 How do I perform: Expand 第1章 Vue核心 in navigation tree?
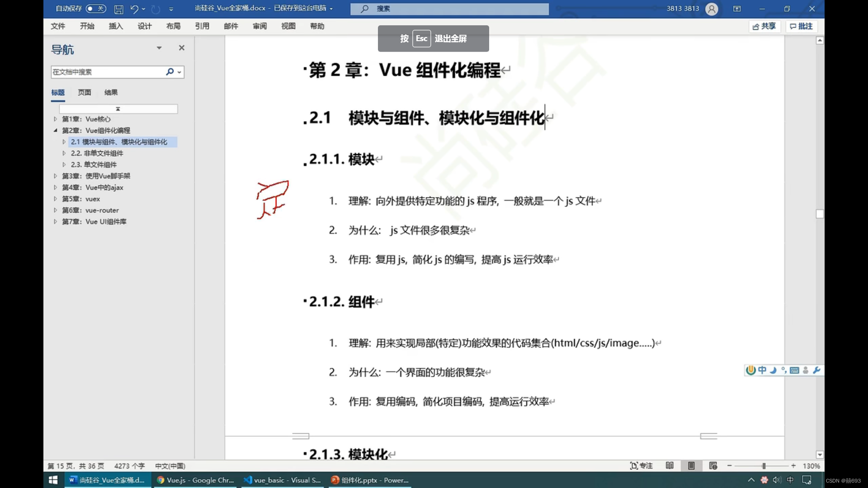tap(56, 119)
